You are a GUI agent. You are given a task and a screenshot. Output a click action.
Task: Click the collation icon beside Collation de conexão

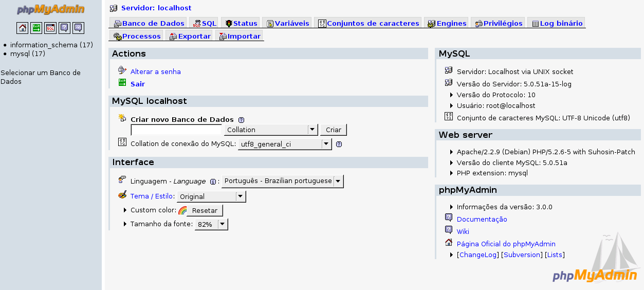click(122, 142)
